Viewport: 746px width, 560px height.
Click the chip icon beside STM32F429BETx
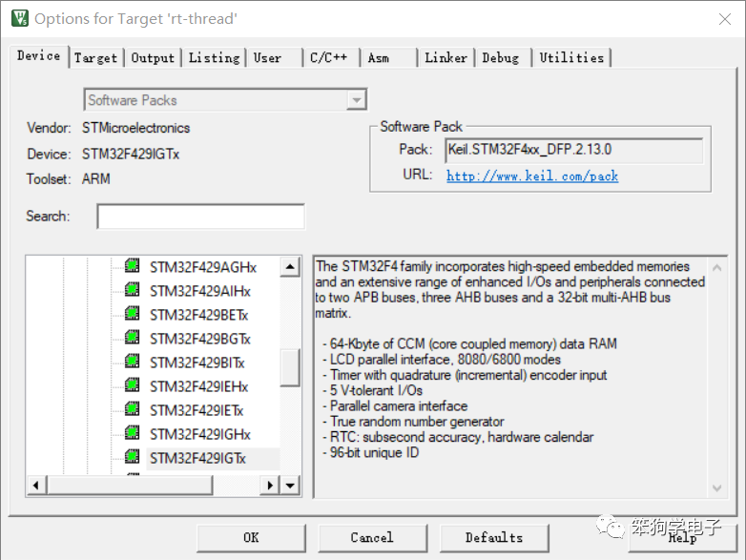point(133,313)
